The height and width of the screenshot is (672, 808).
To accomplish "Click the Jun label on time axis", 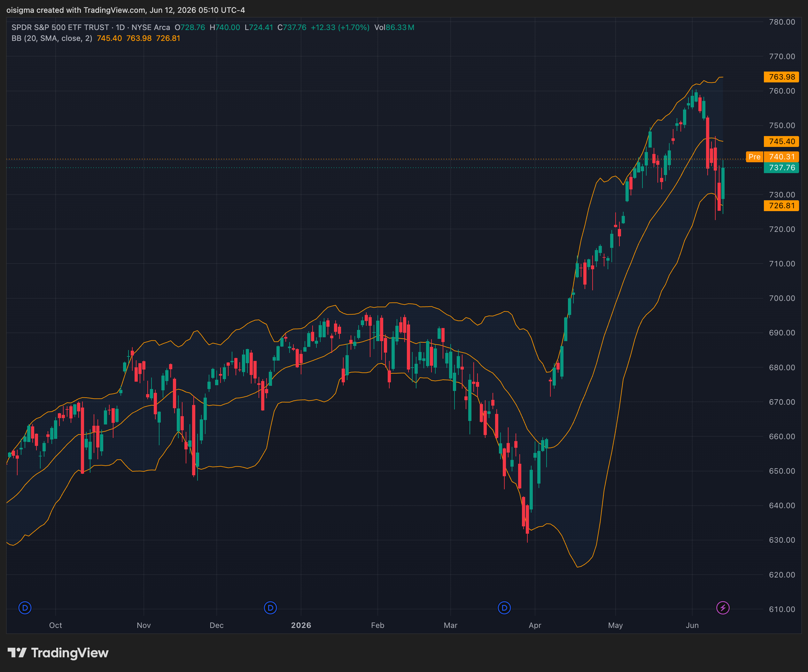I will 692,625.
